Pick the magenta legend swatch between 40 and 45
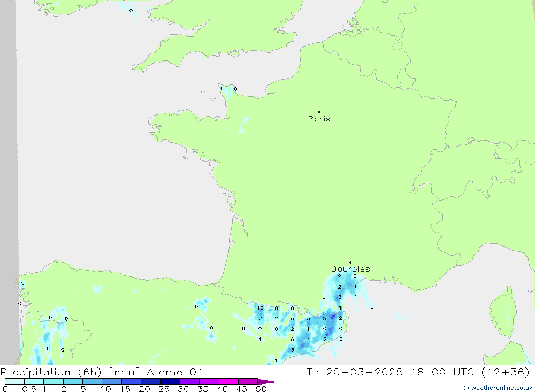535x392 pixels. [228, 381]
